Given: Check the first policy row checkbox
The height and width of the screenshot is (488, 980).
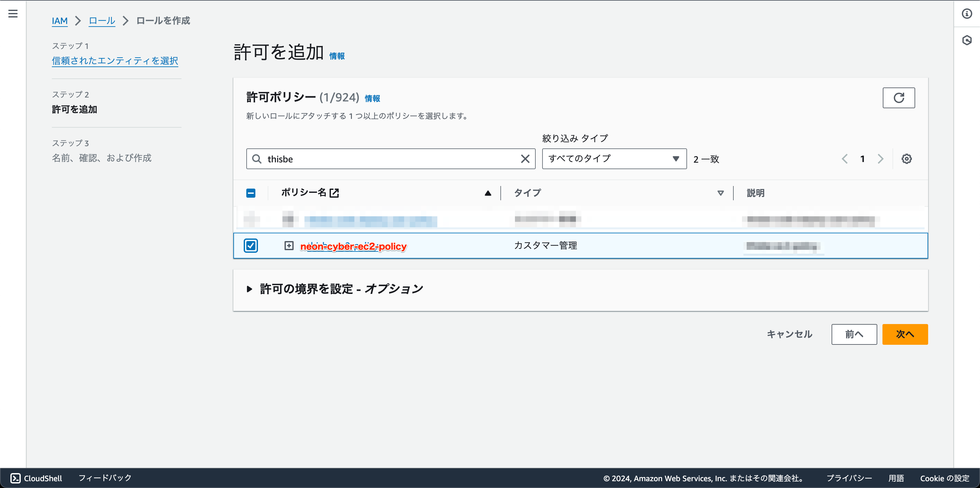Looking at the screenshot, I should click(x=251, y=219).
